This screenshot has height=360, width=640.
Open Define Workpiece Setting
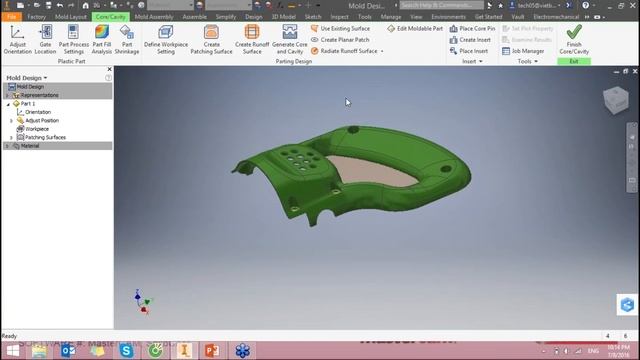[x=166, y=40]
